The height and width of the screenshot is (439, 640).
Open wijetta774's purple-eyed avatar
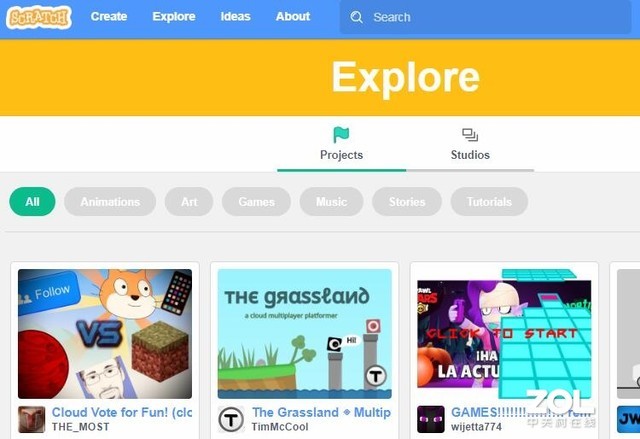click(431, 419)
